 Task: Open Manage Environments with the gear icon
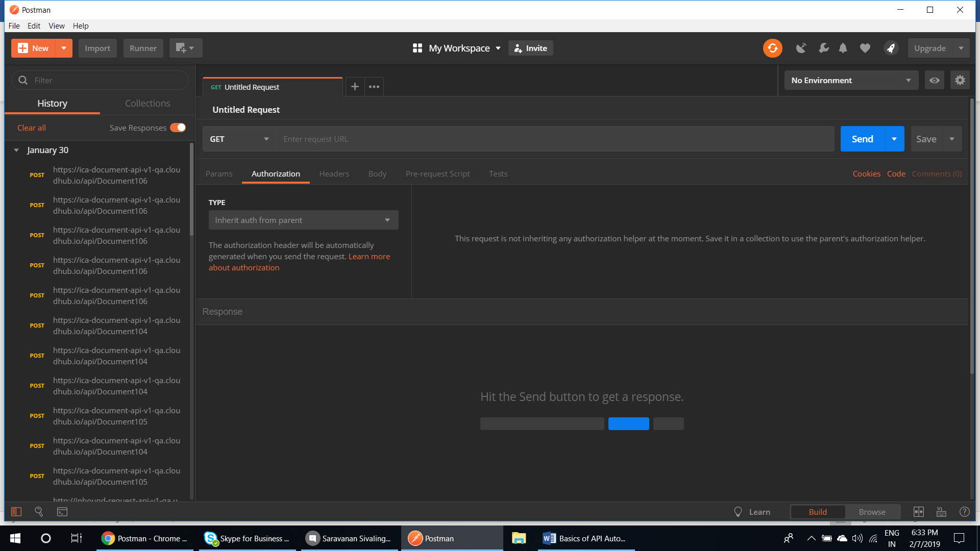point(960,80)
